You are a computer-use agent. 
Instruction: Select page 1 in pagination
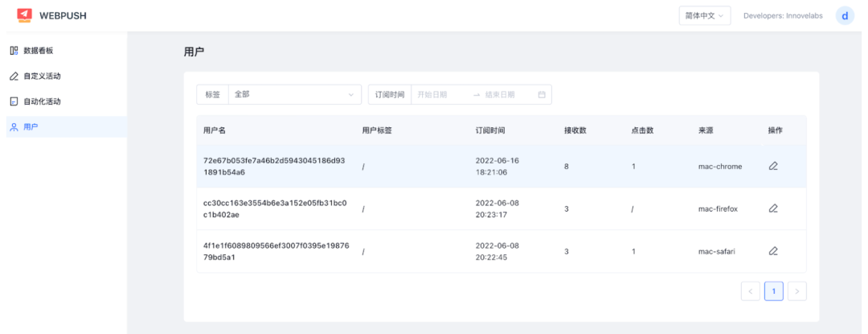(773, 291)
